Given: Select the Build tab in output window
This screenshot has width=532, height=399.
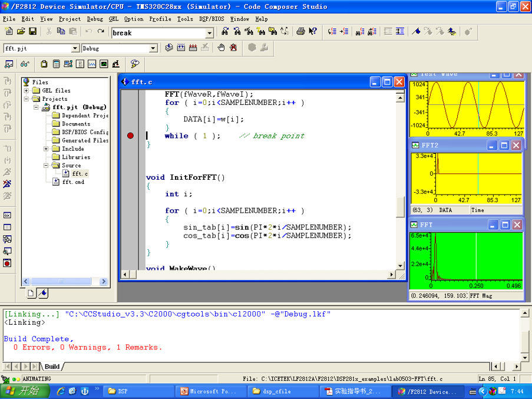Looking at the screenshot, I should coord(52,367).
